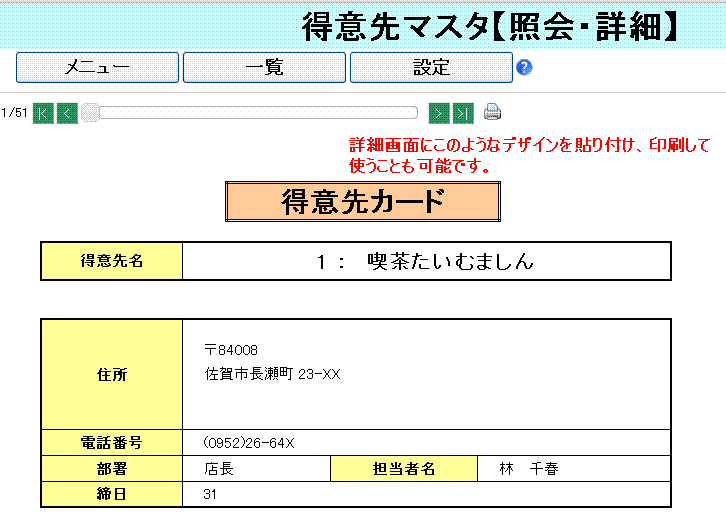Click the 得意先カード heading box

click(362, 202)
